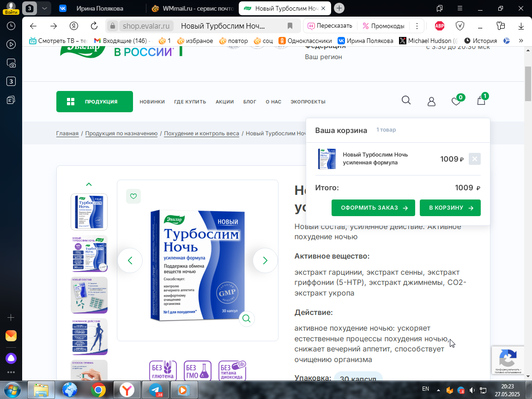Go back with the browser back arrow
This screenshot has width=532, height=399.
[33, 26]
